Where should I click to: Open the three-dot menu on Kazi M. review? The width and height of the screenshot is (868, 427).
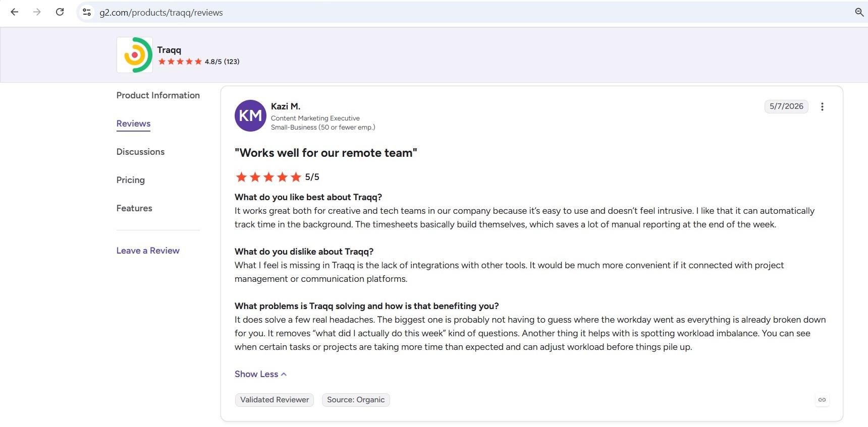tap(822, 106)
